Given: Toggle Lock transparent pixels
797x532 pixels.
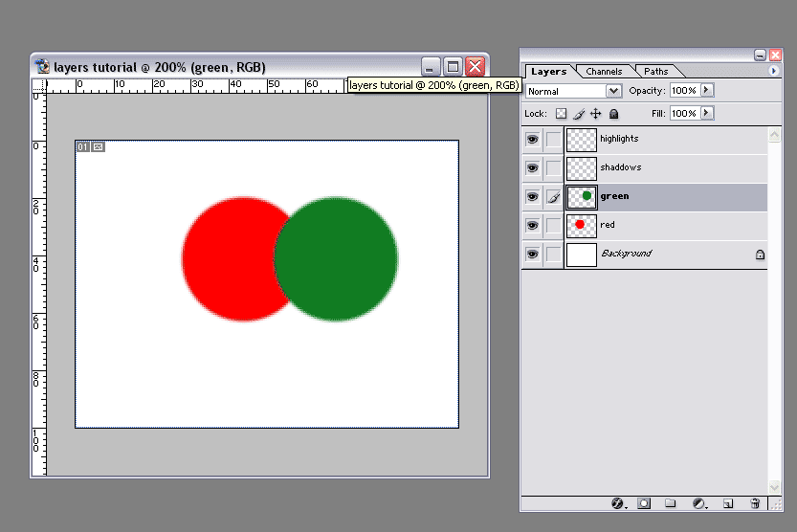Looking at the screenshot, I should pos(562,113).
